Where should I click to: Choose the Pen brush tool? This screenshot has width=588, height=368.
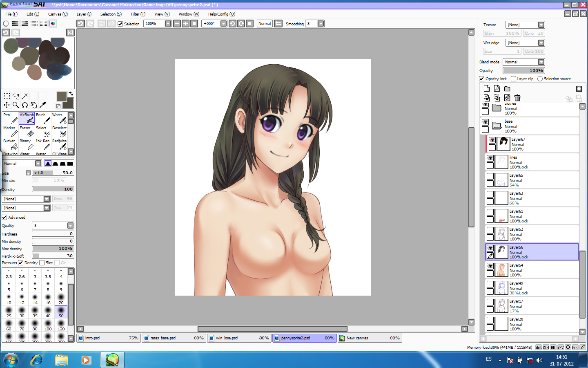[10, 118]
